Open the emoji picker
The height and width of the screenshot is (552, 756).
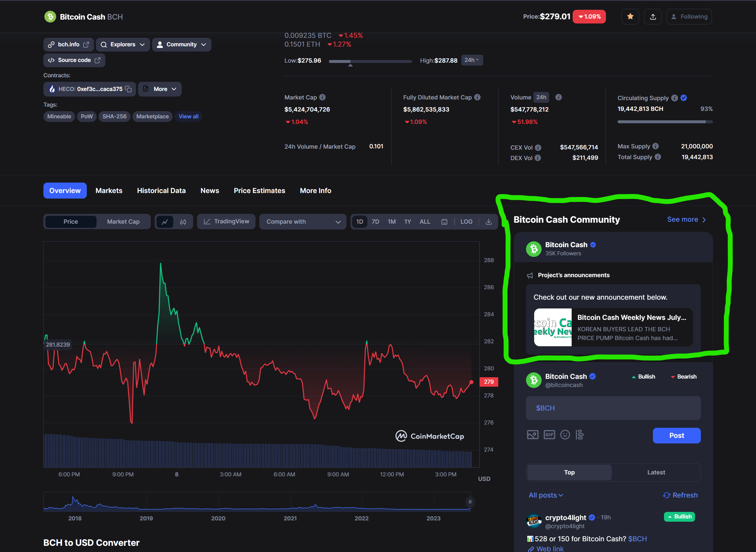point(565,435)
